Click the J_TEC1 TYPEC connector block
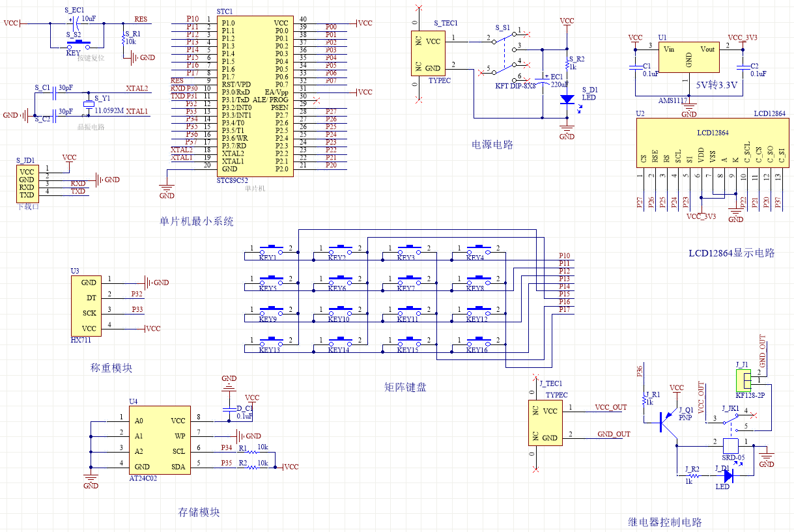This screenshot has height=532, width=794. (544, 423)
